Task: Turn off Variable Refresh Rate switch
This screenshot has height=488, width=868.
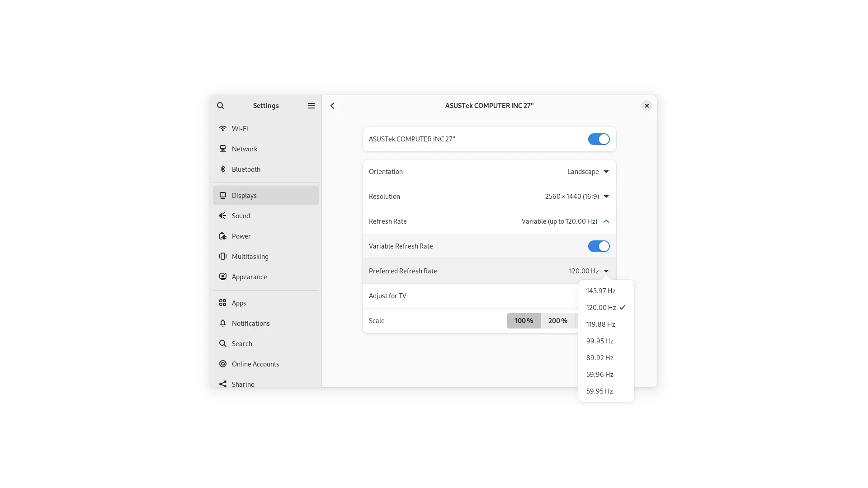Action: pos(599,246)
